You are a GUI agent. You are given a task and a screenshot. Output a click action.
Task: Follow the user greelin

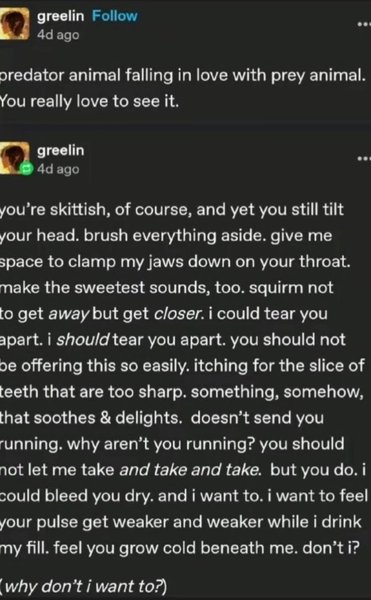click(x=114, y=16)
